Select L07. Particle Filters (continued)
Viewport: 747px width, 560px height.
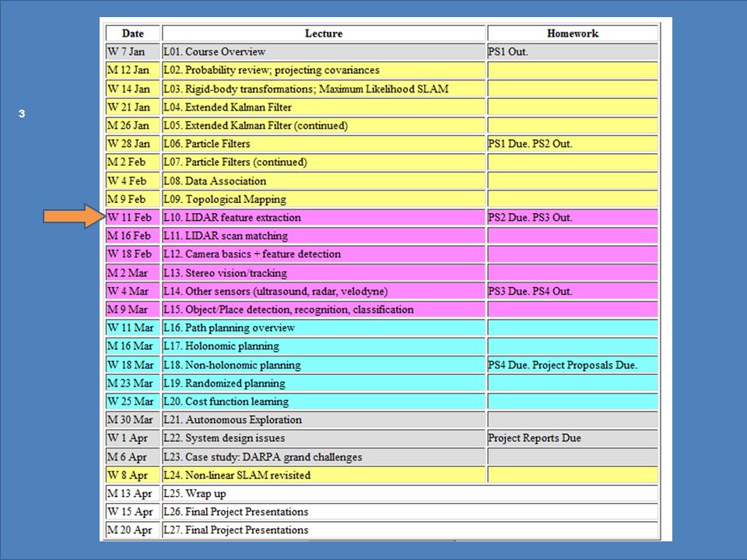[324, 162]
